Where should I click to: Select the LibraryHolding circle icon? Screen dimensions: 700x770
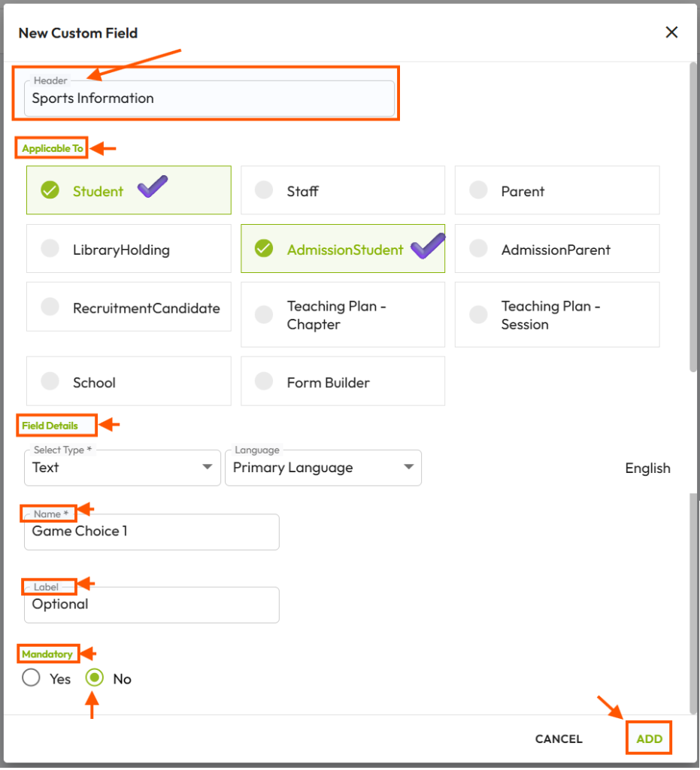pos(50,248)
